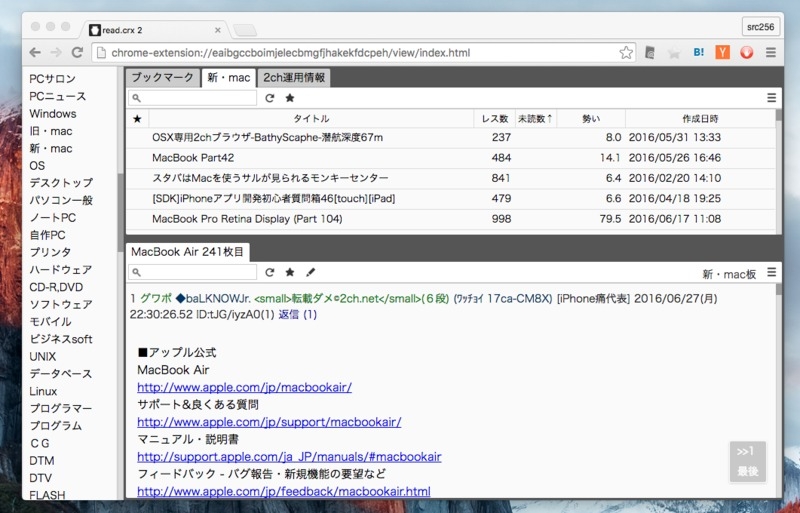Click the orange Y extension icon
This screenshot has height=513, width=800.
point(722,52)
